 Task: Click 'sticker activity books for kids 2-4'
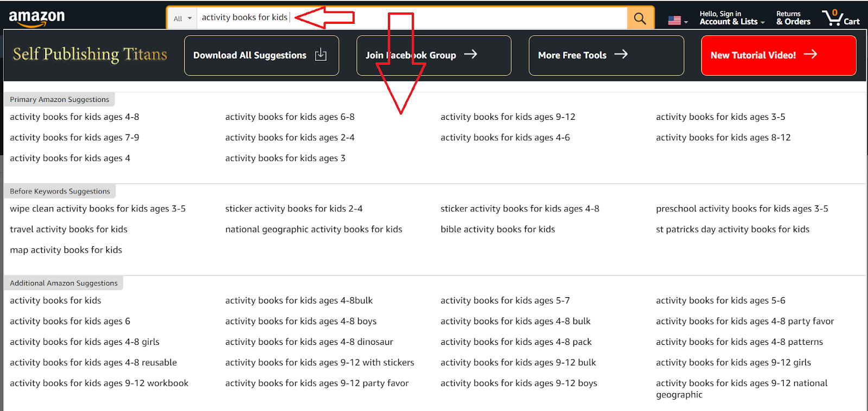pos(294,209)
